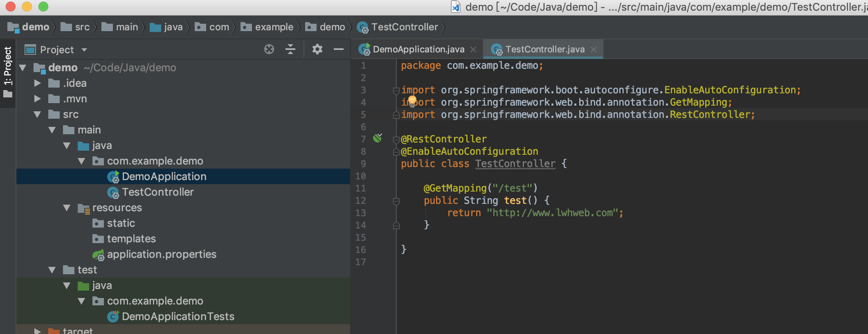Select the TestController.java editor tab
The width and height of the screenshot is (868, 334).
coord(544,50)
